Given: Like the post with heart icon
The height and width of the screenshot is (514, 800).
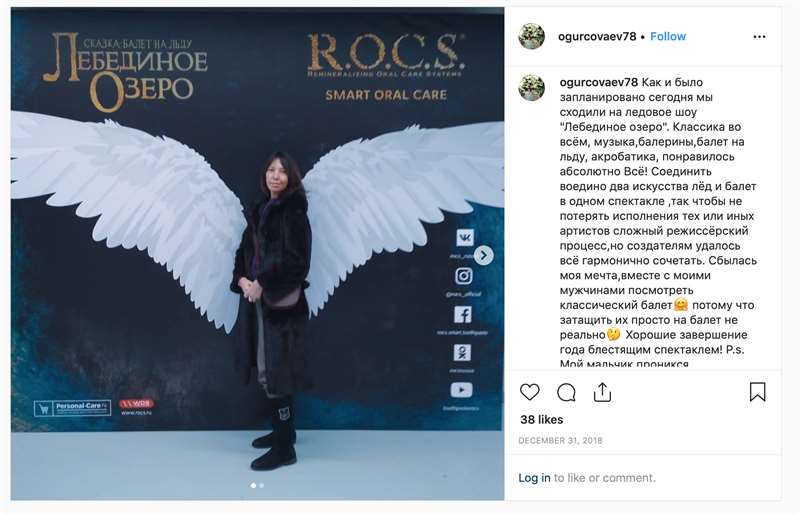Looking at the screenshot, I should 530,392.
